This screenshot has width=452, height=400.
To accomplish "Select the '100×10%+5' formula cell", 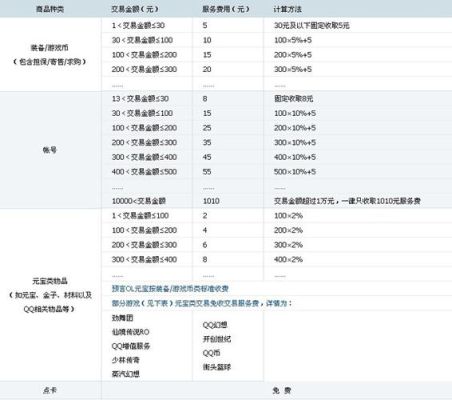I will click(295, 113).
